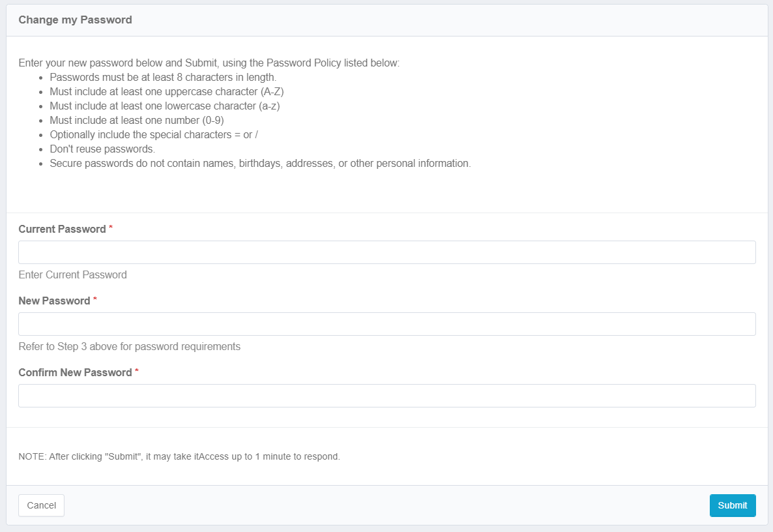Click the 'Confirm New Password' label
The image size is (773, 532).
tap(76, 373)
